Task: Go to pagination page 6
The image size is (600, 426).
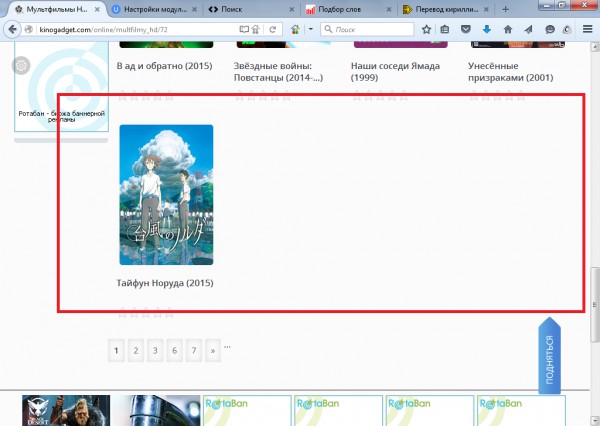Action: pyautogui.click(x=174, y=350)
